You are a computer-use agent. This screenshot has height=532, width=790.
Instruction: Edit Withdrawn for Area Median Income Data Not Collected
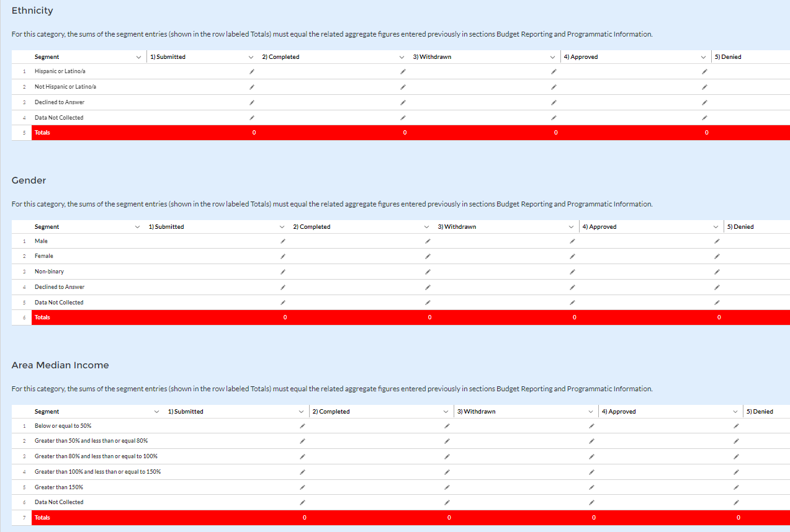coord(591,502)
